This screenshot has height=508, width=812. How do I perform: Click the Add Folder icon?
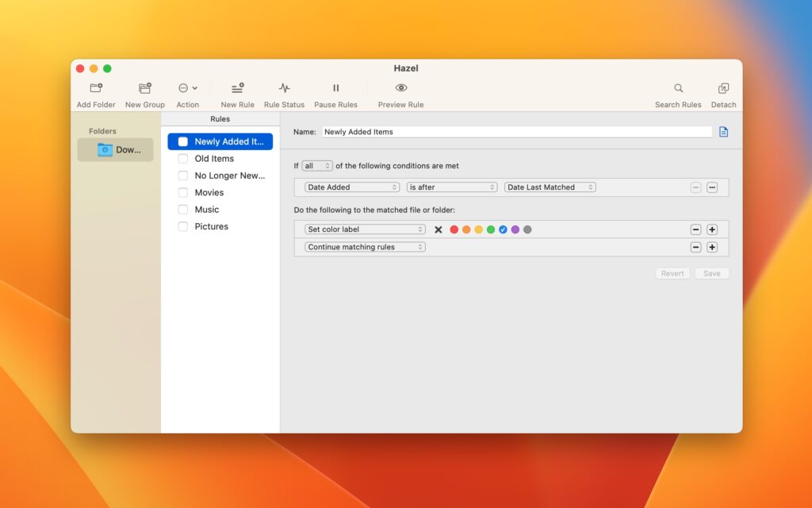point(95,88)
